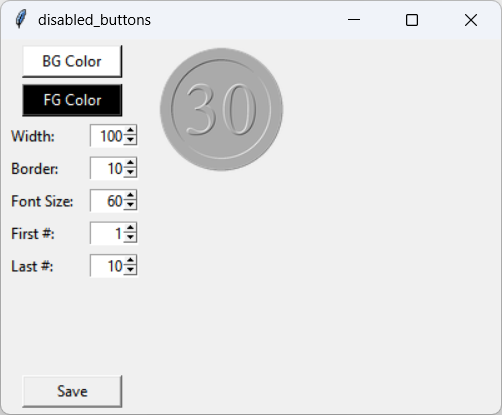Click into the Width spinbox field
502x415 pixels.
[107, 136]
